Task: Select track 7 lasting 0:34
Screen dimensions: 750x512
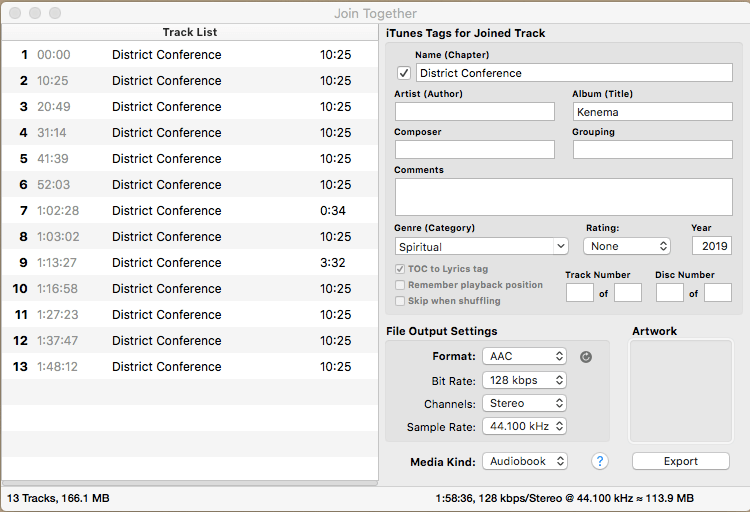Action: point(188,211)
